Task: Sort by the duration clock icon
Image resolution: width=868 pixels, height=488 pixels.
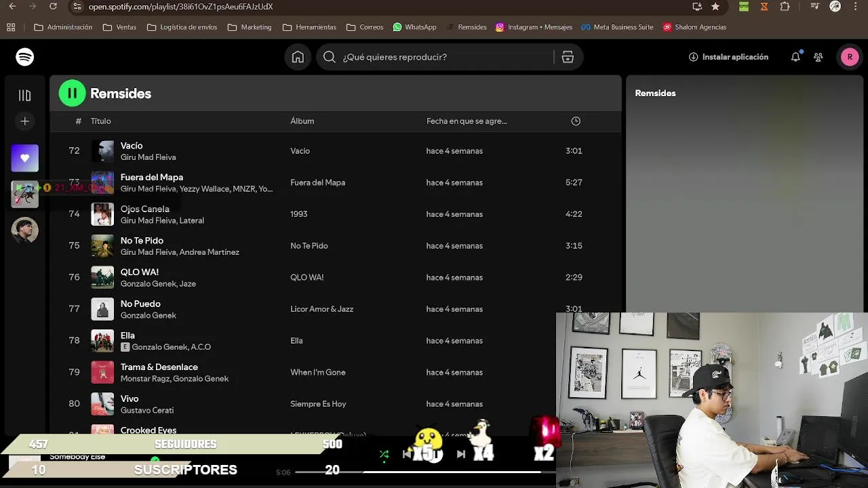Action: pyautogui.click(x=576, y=121)
